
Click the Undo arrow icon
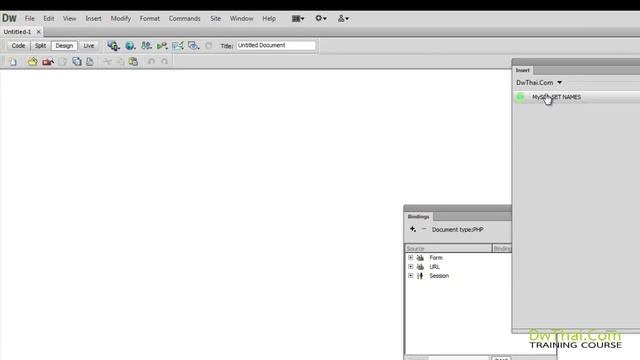pyautogui.click(x=151, y=62)
